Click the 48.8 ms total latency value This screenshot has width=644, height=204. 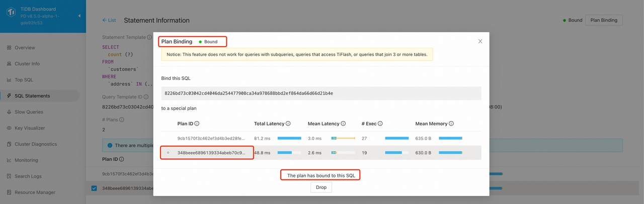pos(262,153)
